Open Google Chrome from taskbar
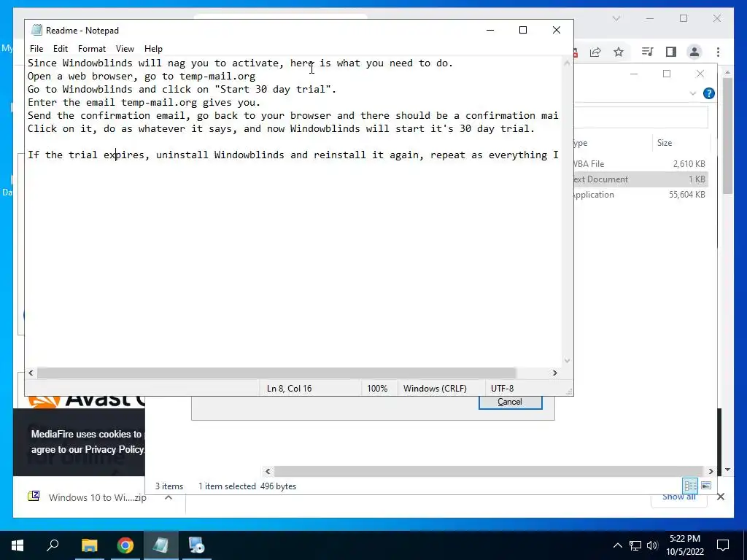Viewport: 747px width, 560px height. pos(125,545)
